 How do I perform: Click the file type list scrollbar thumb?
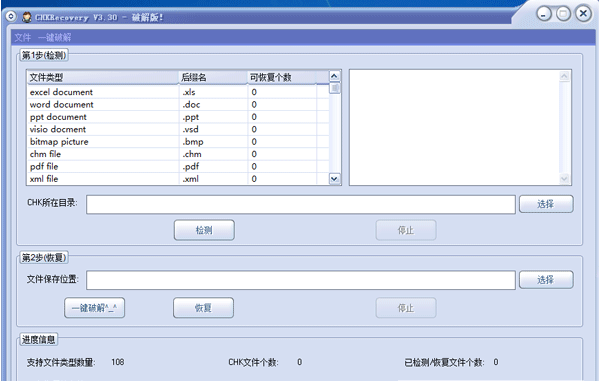click(335, 88)
